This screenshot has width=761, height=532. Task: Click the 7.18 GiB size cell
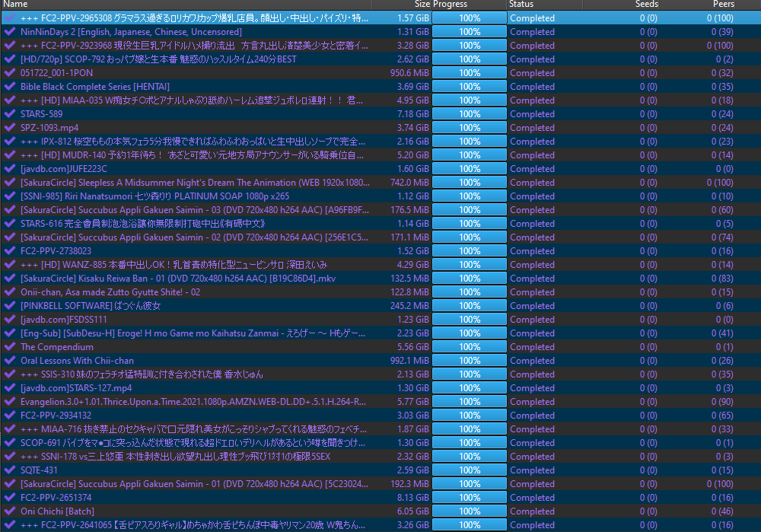click(413, 114)
